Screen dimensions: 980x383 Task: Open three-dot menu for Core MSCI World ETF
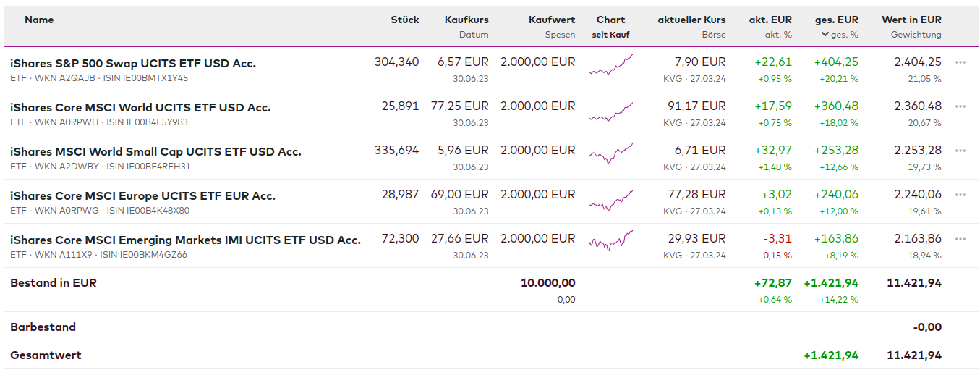[x=960, y=106]
